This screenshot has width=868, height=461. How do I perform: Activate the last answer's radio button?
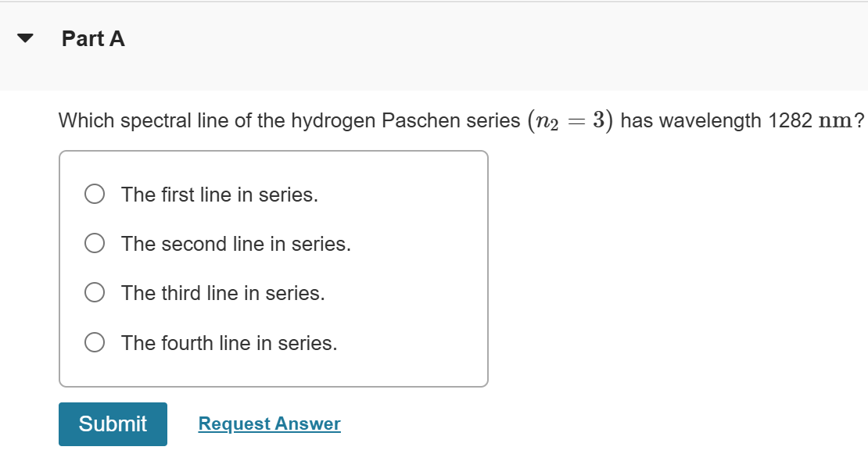pos(94,341)
